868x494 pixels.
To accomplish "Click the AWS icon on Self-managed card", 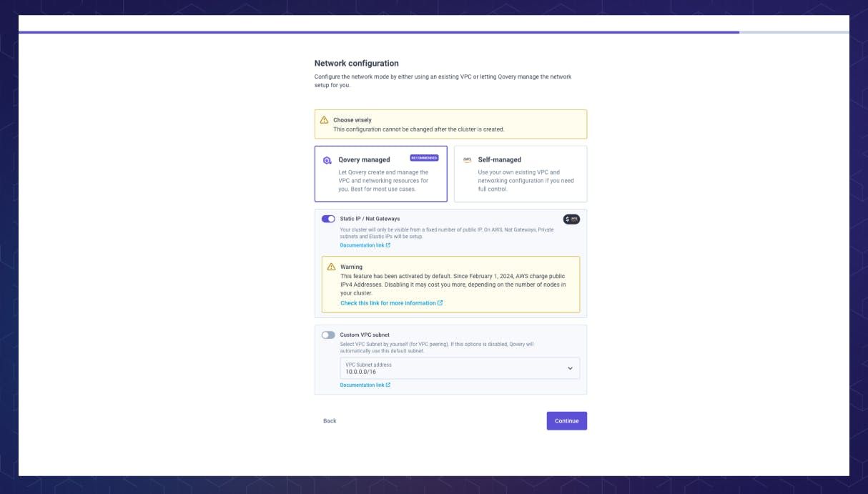I will [465, 159].
